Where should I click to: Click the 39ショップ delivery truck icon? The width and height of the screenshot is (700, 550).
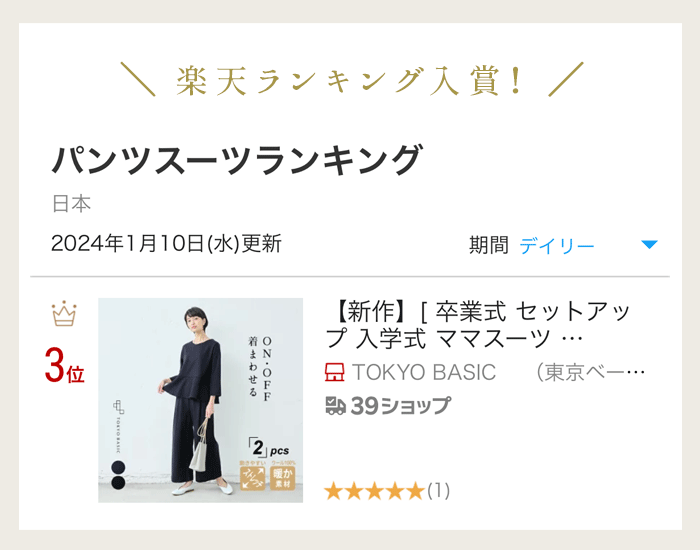coord(336,405)
